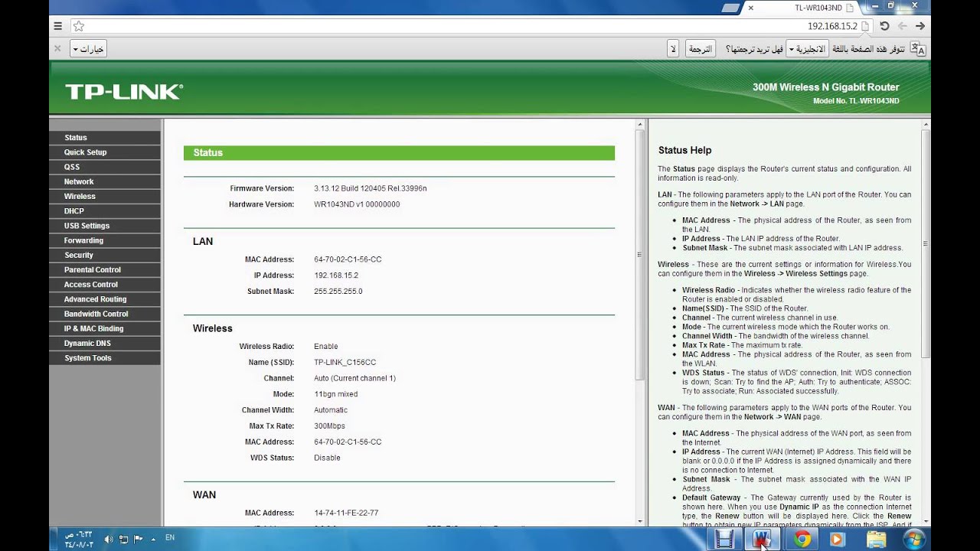The height and width of the screenshot is (551, 980).
Task: Open IP & MAC Binding
Action: coord(105,329)
